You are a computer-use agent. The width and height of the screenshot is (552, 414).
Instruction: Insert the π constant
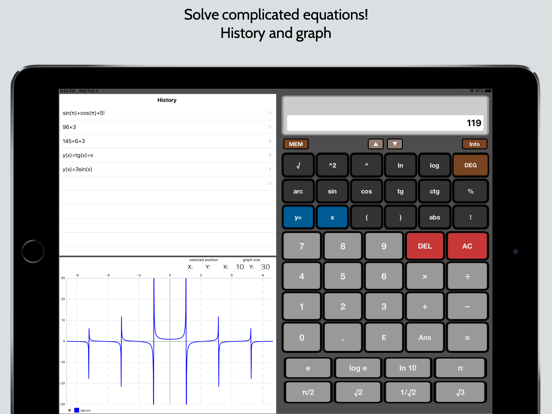[x=460, y=368]
